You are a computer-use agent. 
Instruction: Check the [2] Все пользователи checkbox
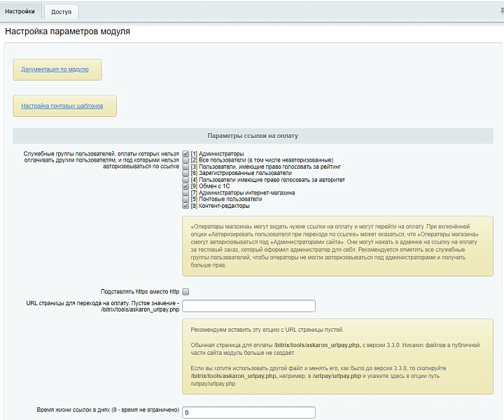185,160
